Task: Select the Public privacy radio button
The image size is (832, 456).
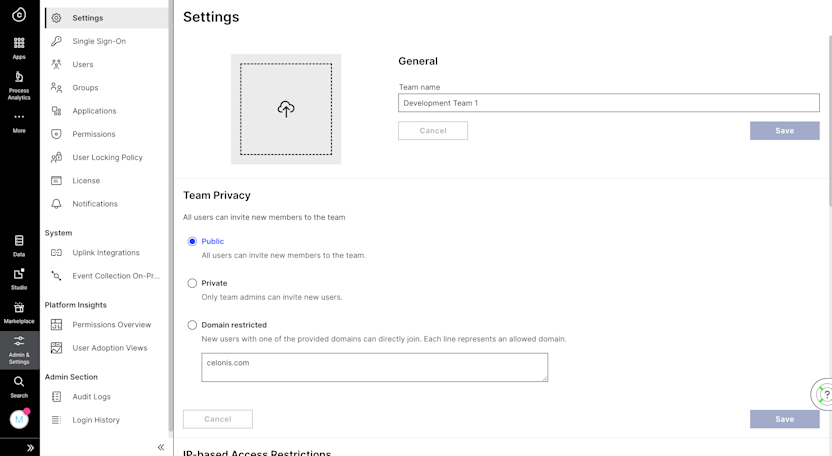Action: (192, 242)
